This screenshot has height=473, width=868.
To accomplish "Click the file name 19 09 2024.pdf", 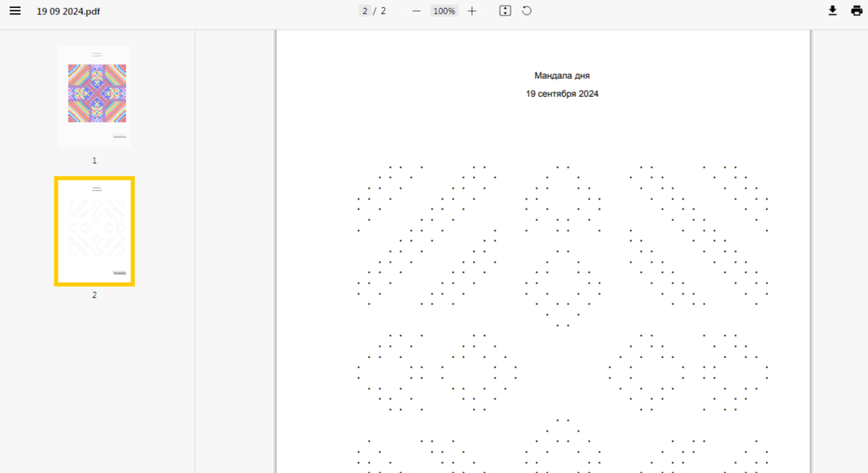I will click(x=69, y=12).
